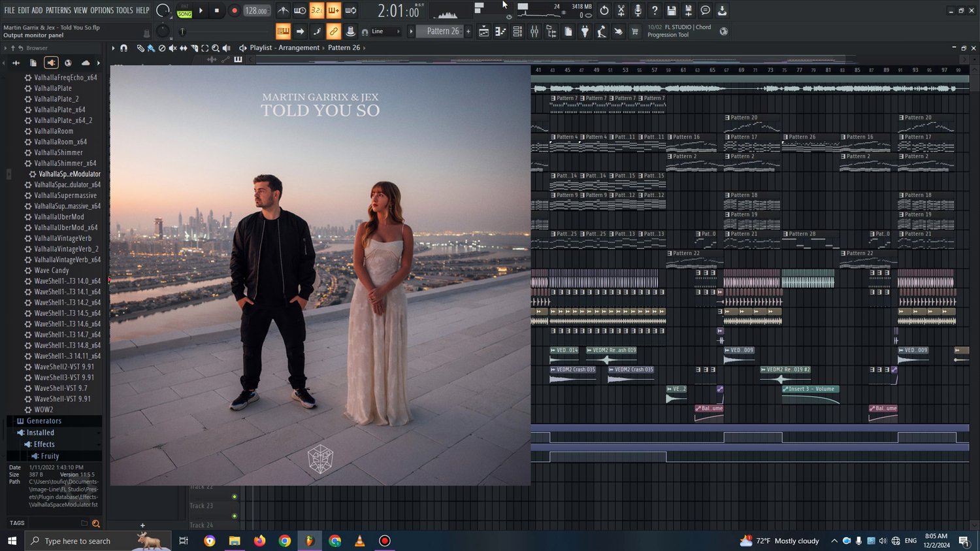The width and height of the screenshot is (980, 551).
Task: Open the playlist options menu arrow
Action: tap(113, 48)
